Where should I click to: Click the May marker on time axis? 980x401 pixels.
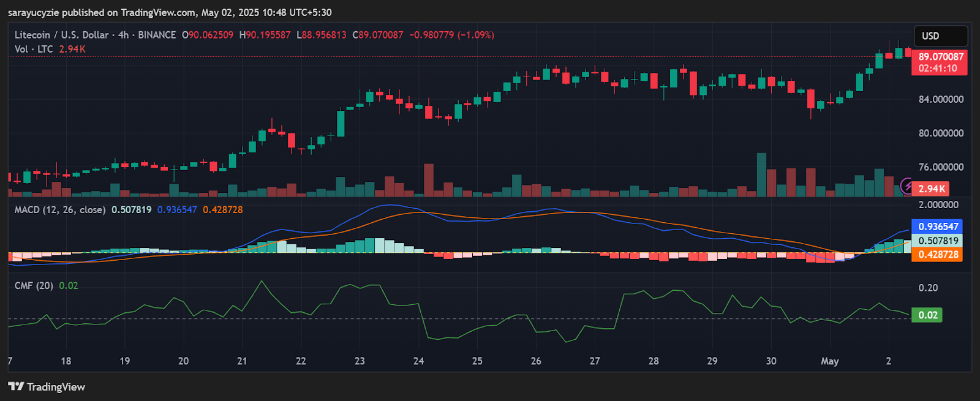click(829, 361)
